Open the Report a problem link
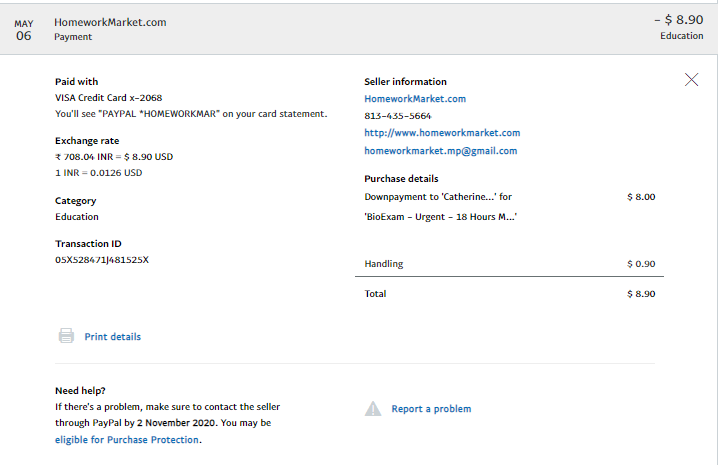Screen dimensions: 720x465 pyautogui.click(x=431, y=409)
